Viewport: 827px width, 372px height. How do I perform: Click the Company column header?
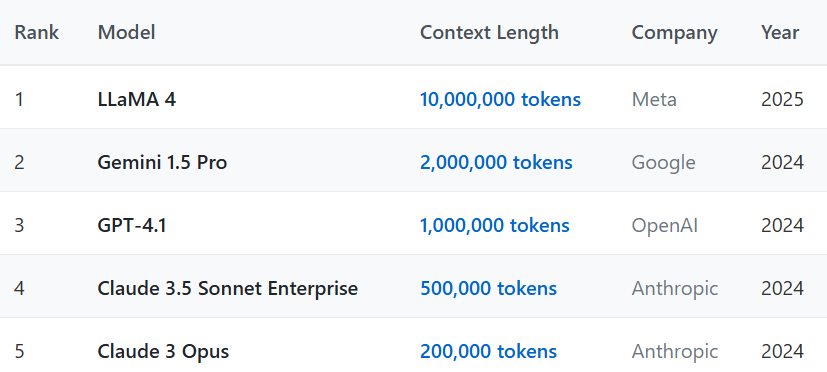(675, 33)
